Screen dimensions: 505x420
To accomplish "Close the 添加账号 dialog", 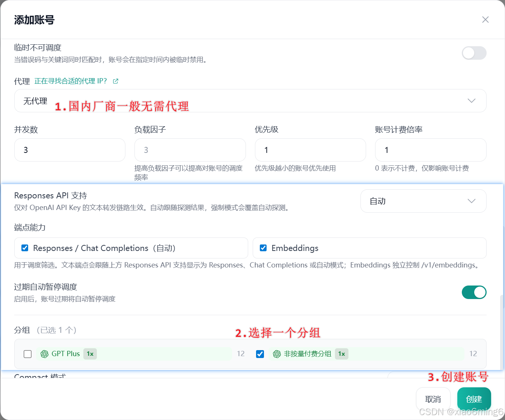I will click(x=485, y=20).
